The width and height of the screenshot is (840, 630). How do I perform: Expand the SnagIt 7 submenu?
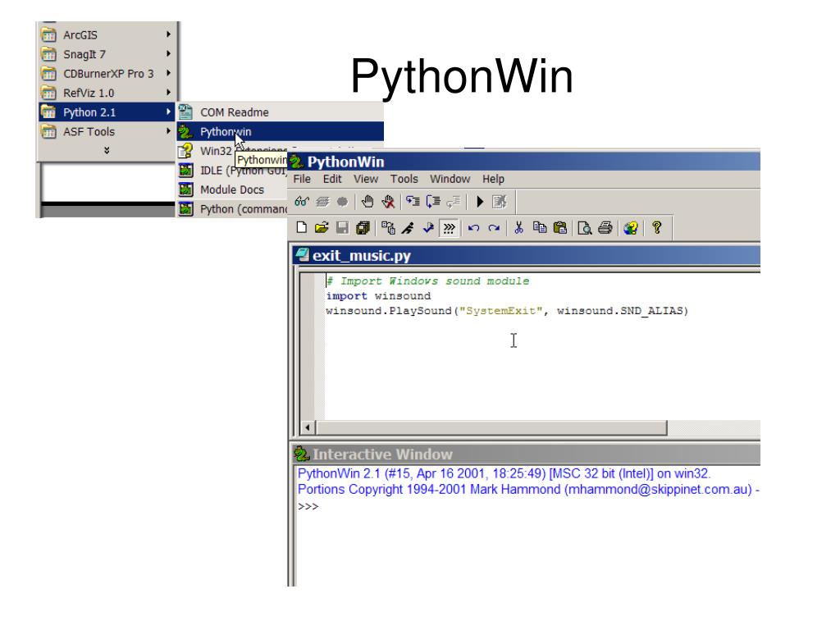click(107, 54)
